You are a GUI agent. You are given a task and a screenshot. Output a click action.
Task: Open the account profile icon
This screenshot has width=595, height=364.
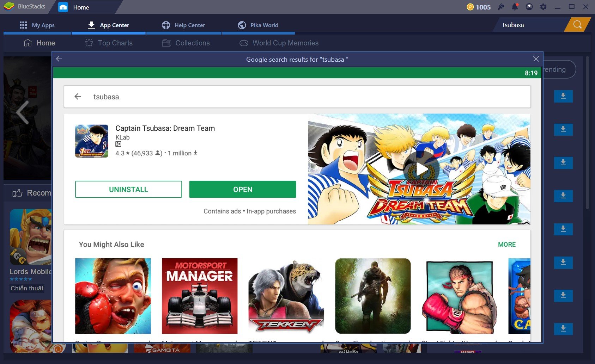[529, 7]
